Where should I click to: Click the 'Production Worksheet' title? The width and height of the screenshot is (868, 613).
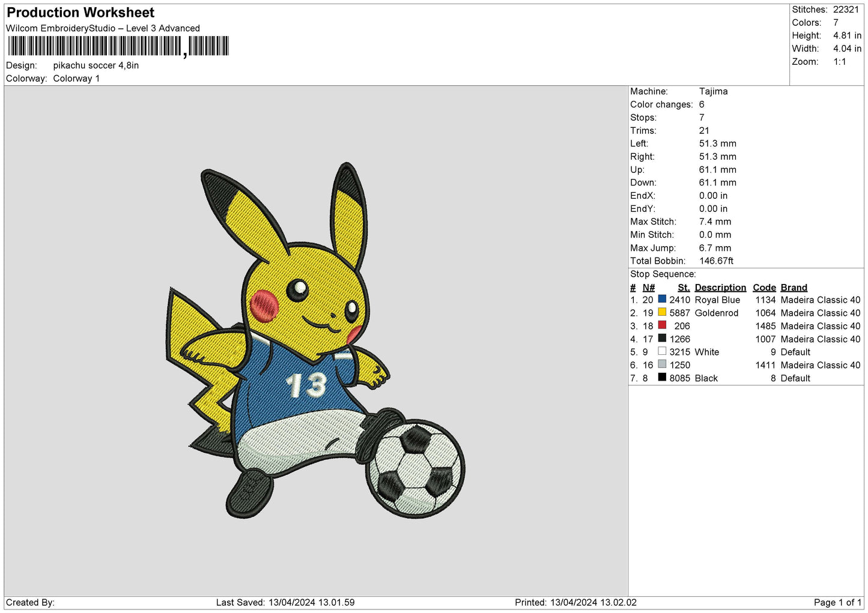point(80,13)
